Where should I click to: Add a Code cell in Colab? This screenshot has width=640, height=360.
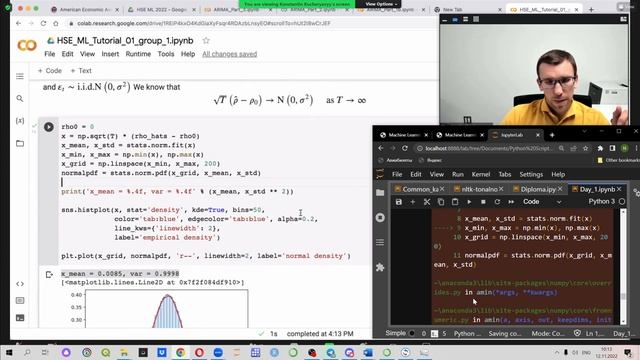click(x=49, y=71)
